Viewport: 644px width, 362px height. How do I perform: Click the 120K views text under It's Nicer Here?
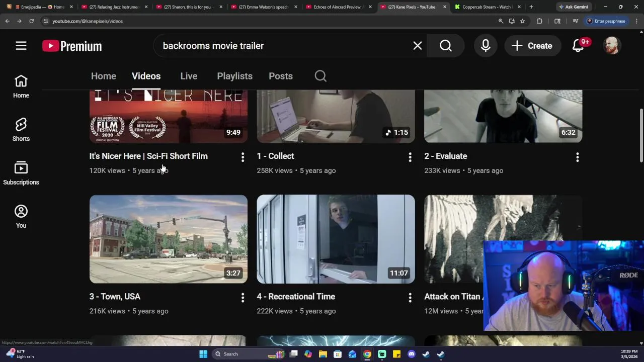[107, 170]
